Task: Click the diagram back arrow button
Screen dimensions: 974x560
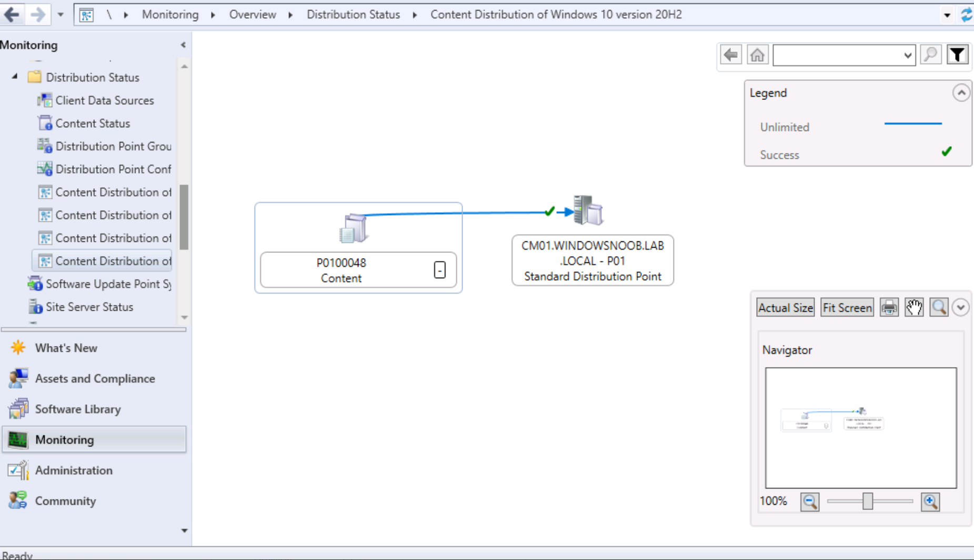Action: [731, 55]
